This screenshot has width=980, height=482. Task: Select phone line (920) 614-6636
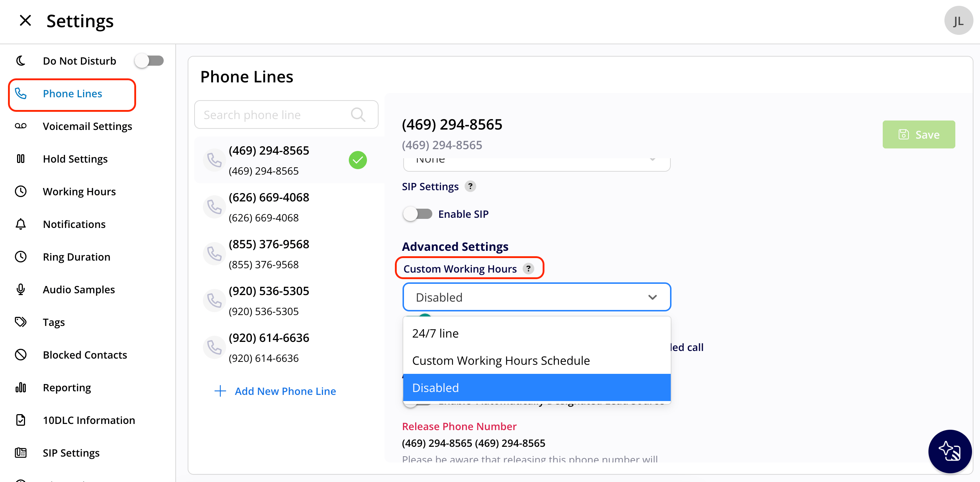pos(289,348)
